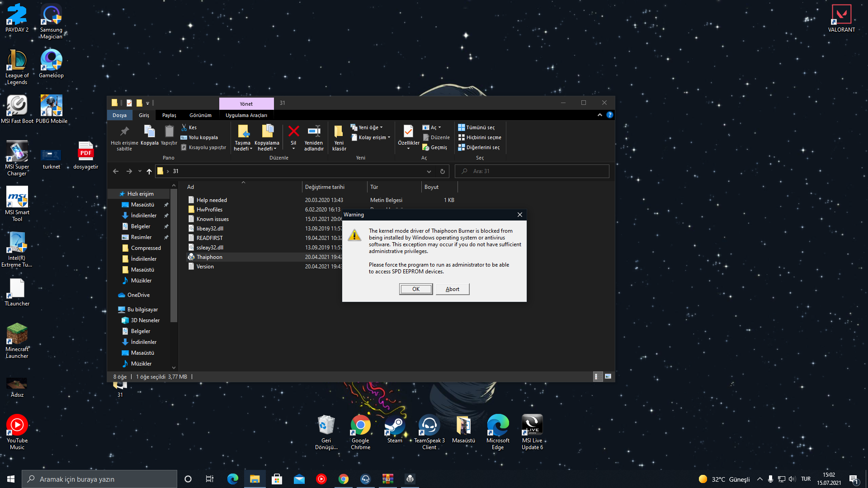
Task: Click the Ara: 31 search field
Action: tap(532, 171)
